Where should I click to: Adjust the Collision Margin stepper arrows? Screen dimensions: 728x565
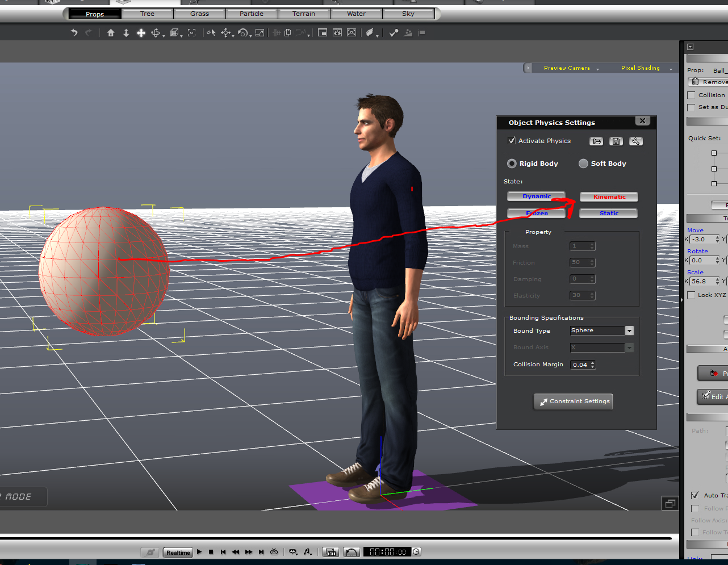tap(593, 365)
